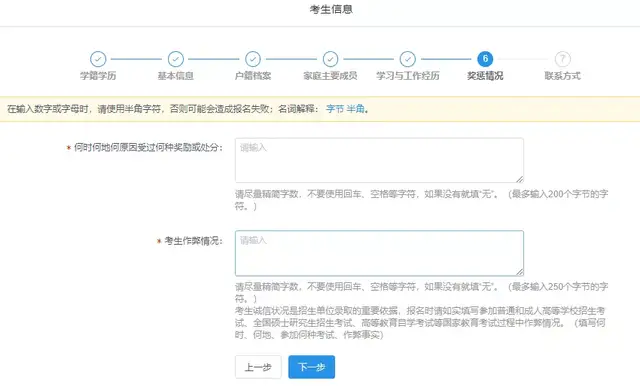Select the 联系方式 step label

coord(562,76)
